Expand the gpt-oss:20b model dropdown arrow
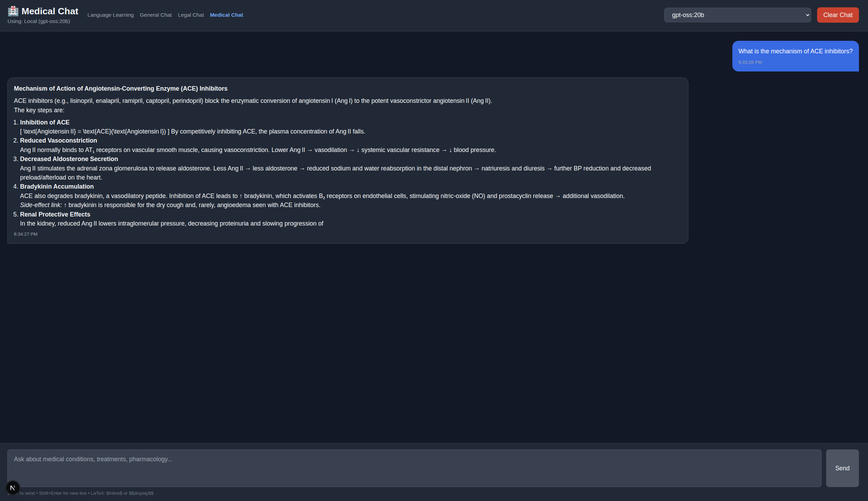 (807, 15)
